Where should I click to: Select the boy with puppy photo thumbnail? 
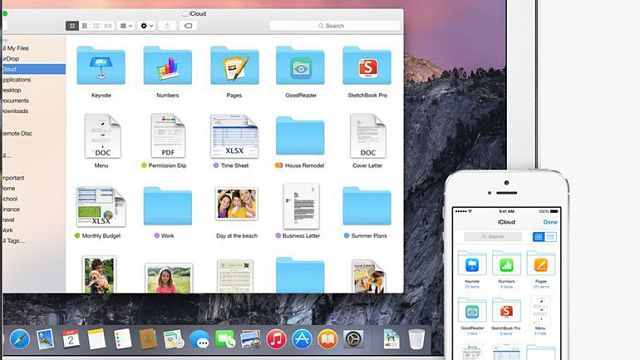point(99,274)
